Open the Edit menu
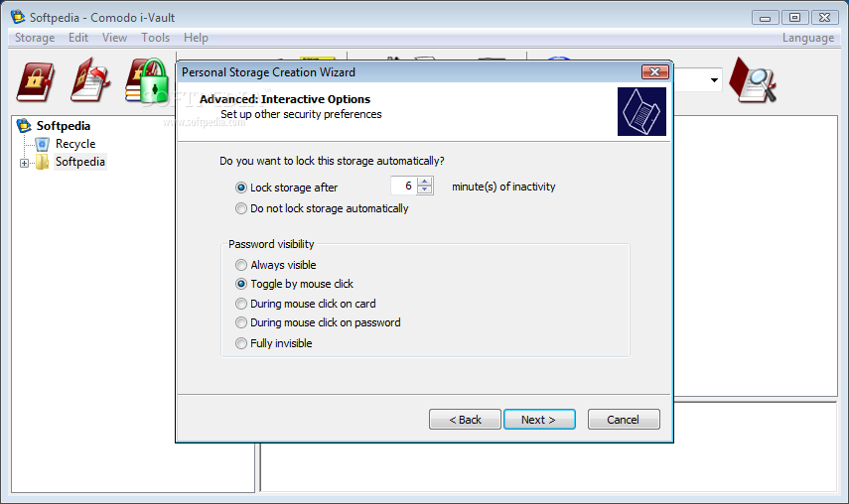 78,38
